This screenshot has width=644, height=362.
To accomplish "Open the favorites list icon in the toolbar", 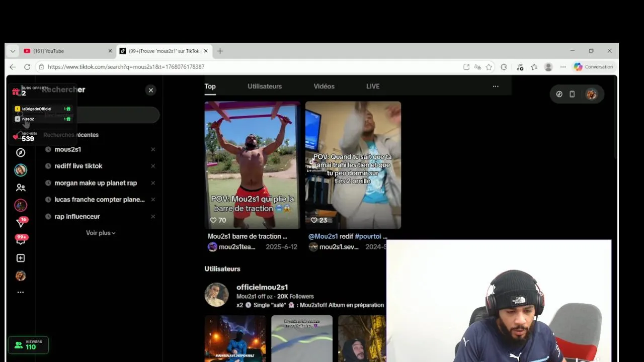I will click(x=534, y=67).
